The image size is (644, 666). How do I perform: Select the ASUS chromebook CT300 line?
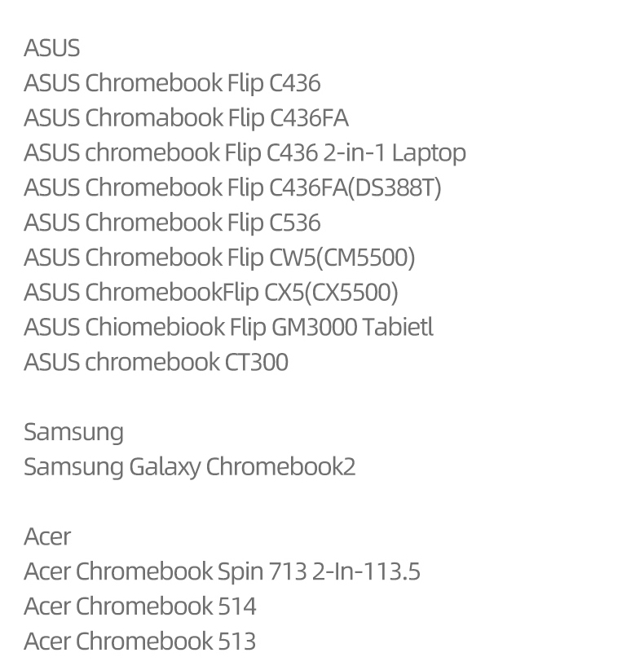tap(156, 363)
